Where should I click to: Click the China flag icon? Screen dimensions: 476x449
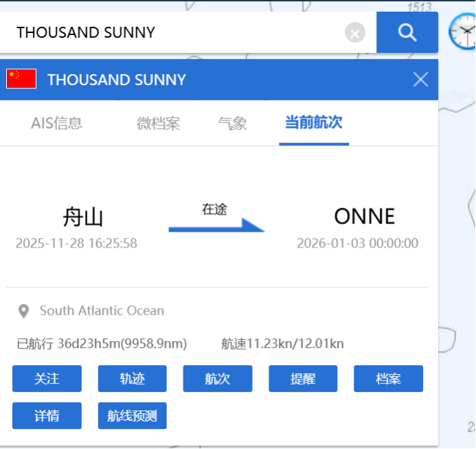(21, 79)
